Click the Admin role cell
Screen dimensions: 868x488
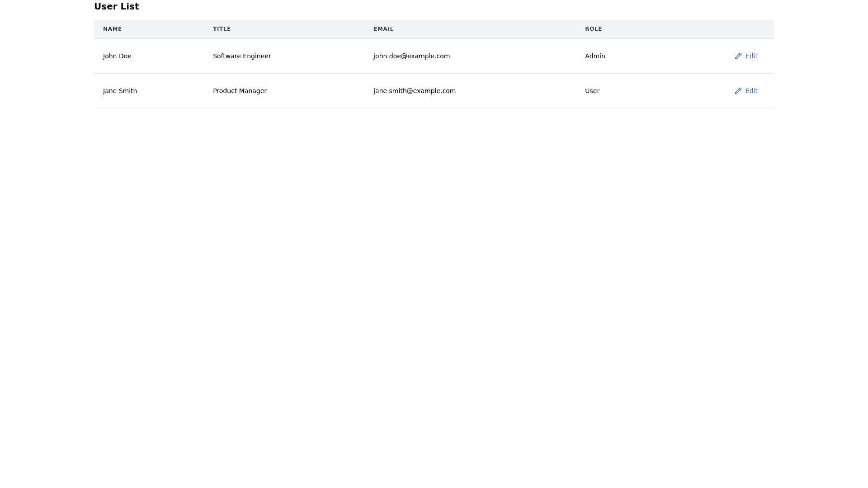[x=595, y=56]
